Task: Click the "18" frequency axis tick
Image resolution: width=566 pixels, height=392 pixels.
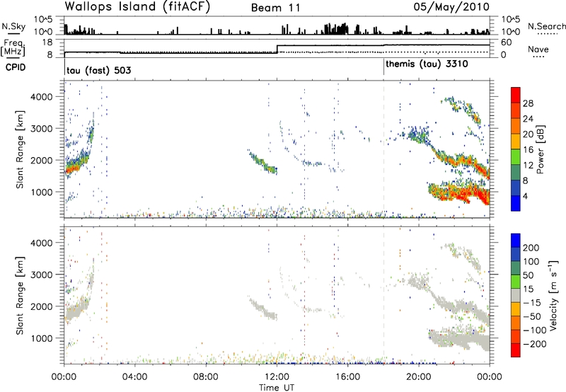Action: pos(47,42)
